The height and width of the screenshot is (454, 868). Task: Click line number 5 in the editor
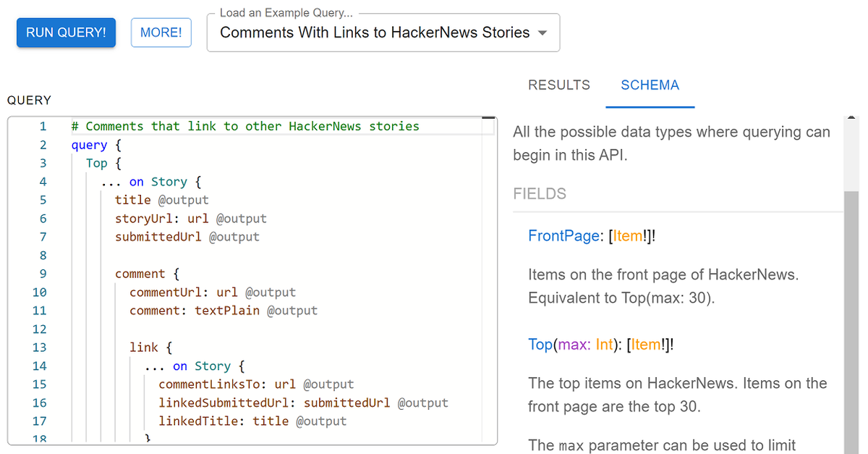click(x=43, y=200)
